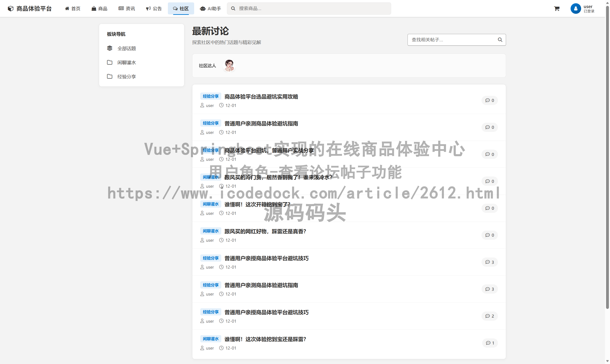Go to the 商品 nav tab
This screenshot has width=610, height=364.
(x=99, y=9)
